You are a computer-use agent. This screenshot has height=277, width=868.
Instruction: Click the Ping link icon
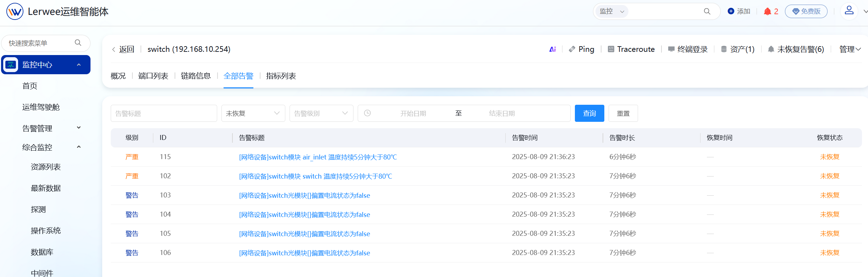click(572, 49)
